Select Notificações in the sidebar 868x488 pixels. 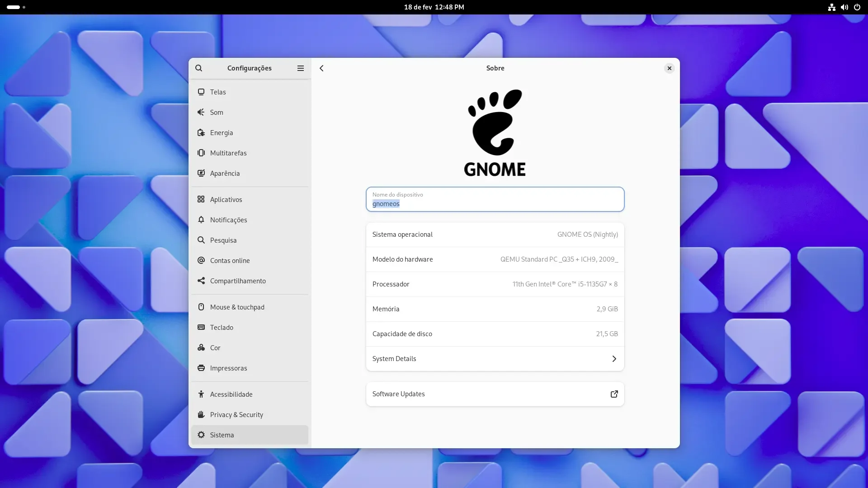(250, 220)
